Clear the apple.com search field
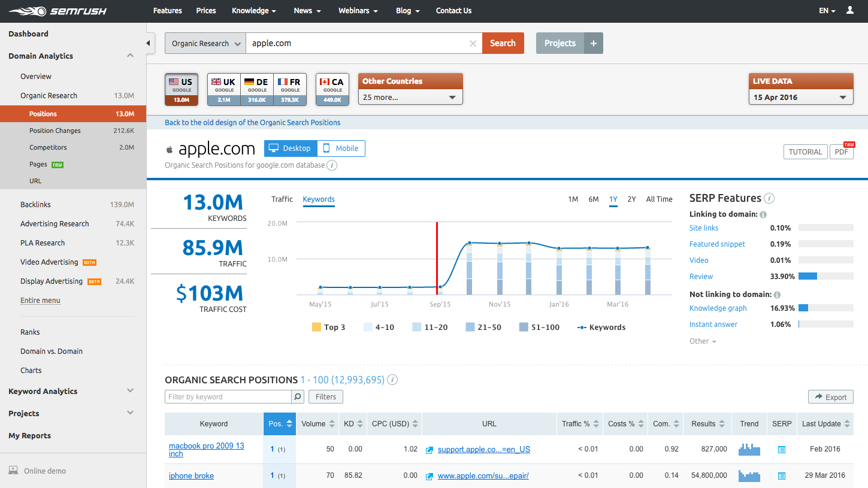This screenshot has height=488, width=868. click(473, 43)
